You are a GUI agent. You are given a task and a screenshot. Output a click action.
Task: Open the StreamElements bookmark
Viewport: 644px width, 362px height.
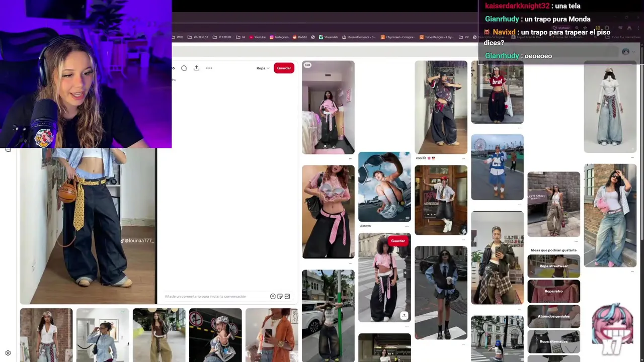358,37
